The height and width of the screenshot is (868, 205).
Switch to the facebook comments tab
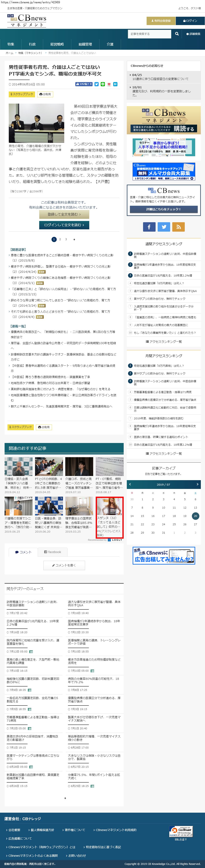53,552
